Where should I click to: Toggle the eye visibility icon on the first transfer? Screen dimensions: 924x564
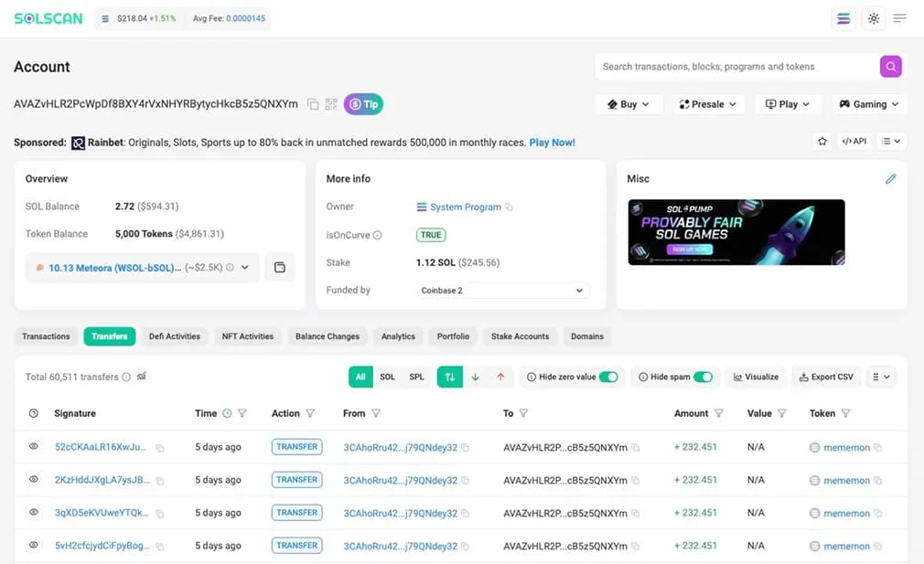[33, 447]
